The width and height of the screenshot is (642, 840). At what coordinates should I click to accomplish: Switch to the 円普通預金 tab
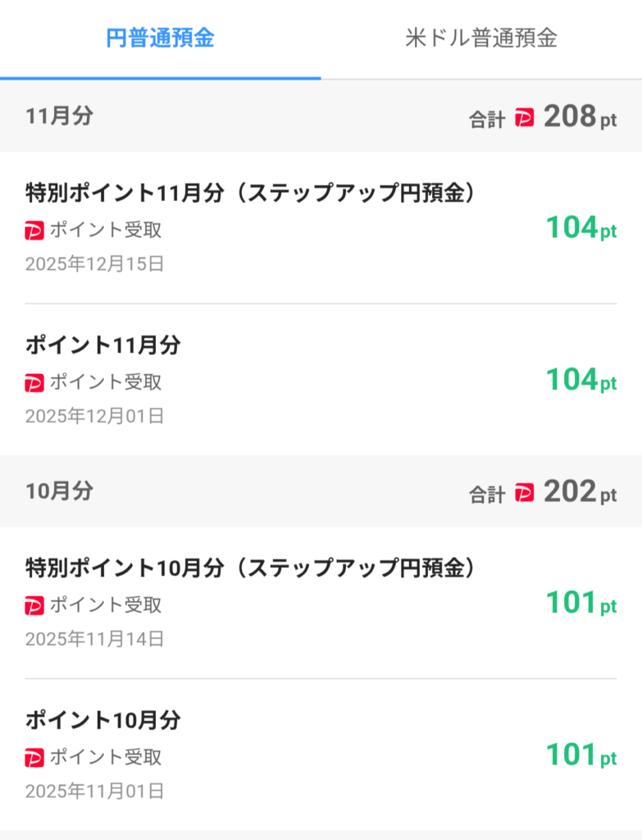click(160, 39)
